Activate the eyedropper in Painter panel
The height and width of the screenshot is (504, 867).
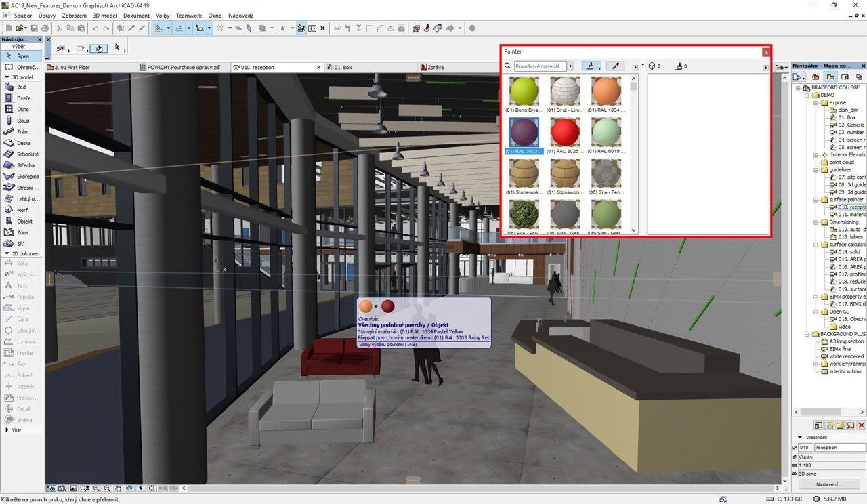615,66
